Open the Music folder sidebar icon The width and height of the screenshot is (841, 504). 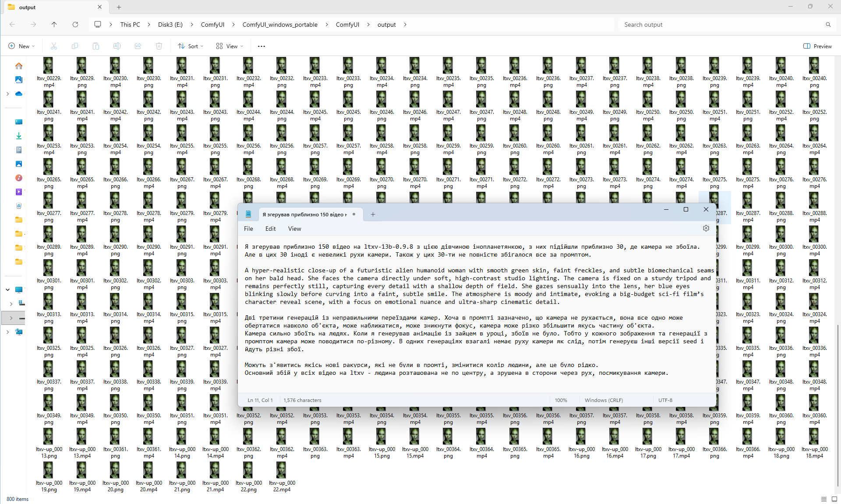coord(19,178)
